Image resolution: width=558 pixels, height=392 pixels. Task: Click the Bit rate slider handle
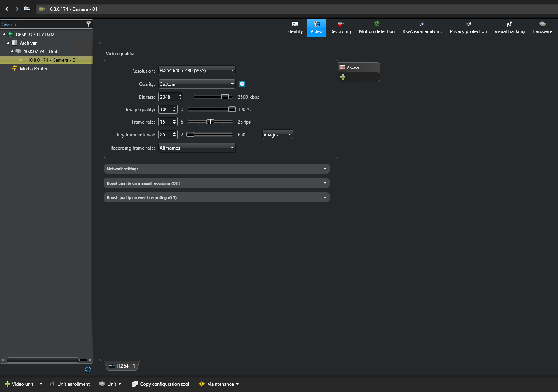225,97
